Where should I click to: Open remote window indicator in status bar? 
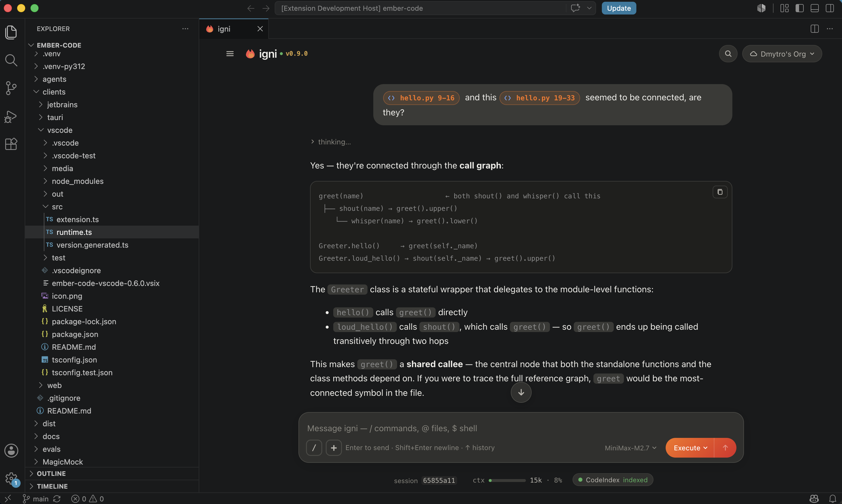pos(8,498)
